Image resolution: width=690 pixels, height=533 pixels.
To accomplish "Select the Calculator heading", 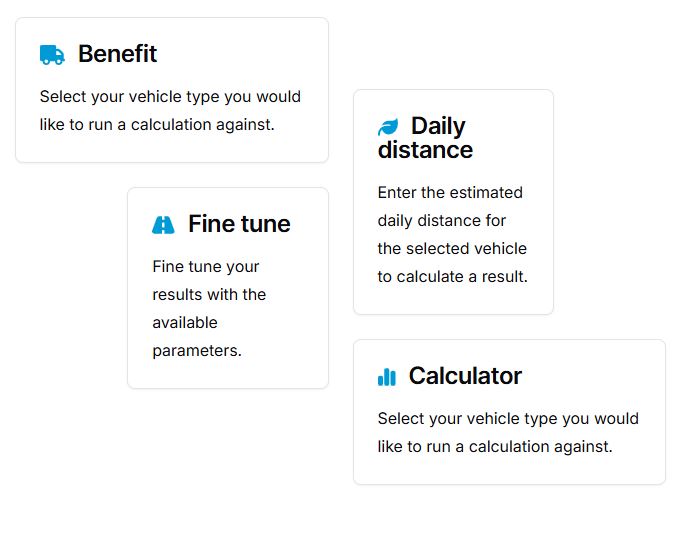I will 465,376.
